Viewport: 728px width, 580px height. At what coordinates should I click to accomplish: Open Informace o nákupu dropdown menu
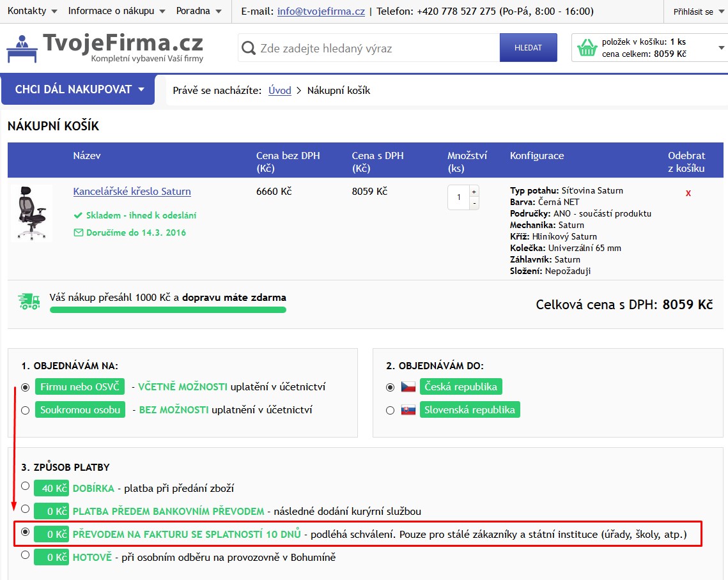tap(116, 11)
